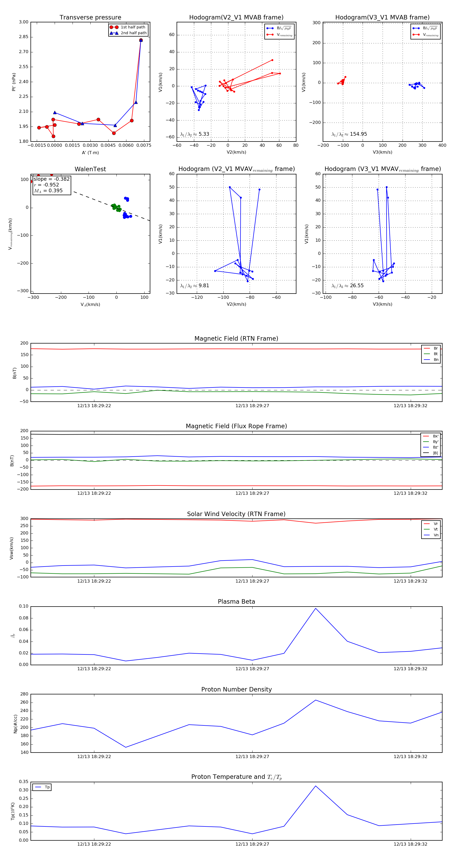
Task: Click "12/13 18:29:32" tick under Proton Temperature plot
Action: [410, 844]
